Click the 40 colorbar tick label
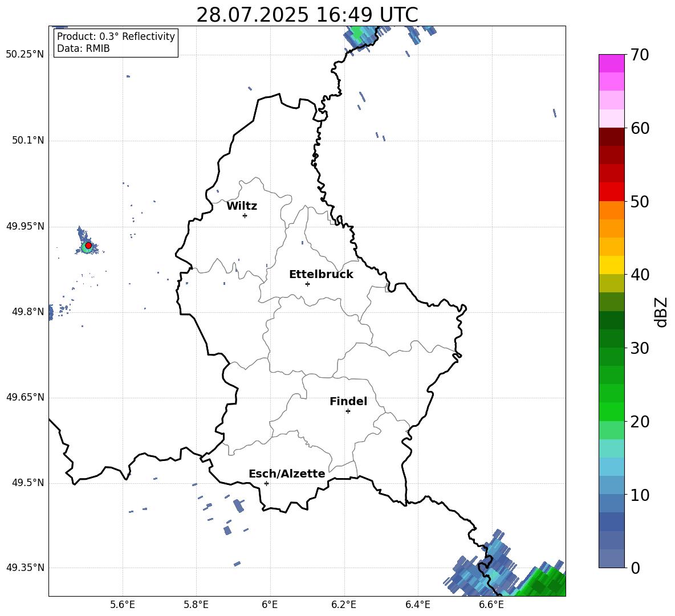This screenshot has height=616, width=675. [640, 275]
